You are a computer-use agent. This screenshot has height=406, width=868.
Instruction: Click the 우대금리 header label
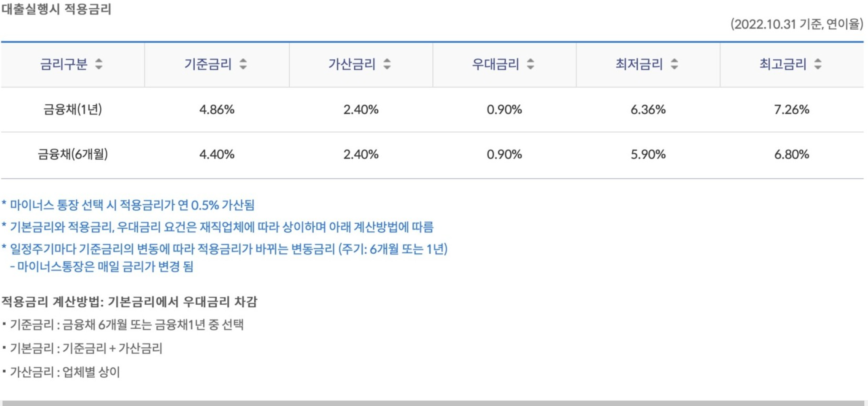click(x=495, y=64)
